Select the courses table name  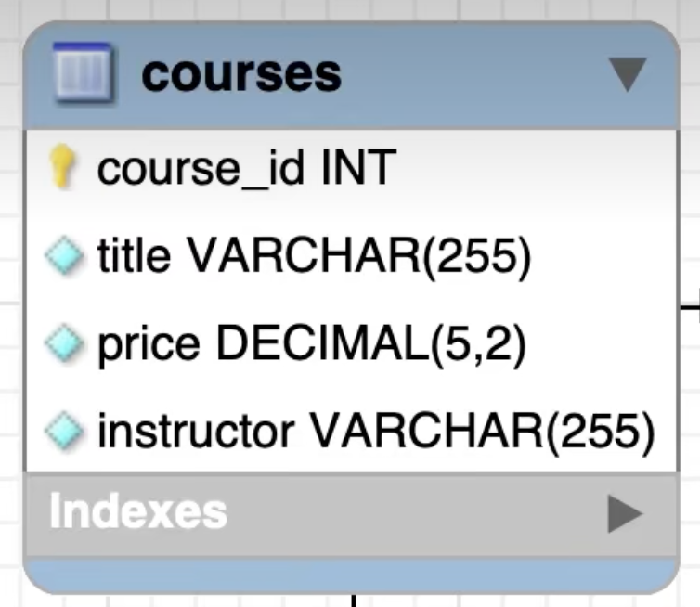tap(240, 74)
